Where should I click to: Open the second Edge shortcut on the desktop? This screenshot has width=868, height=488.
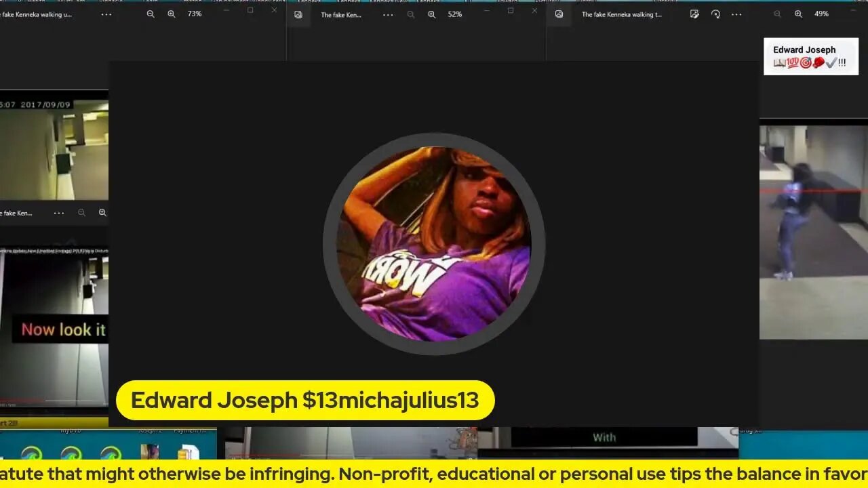[x=71, y=452]
